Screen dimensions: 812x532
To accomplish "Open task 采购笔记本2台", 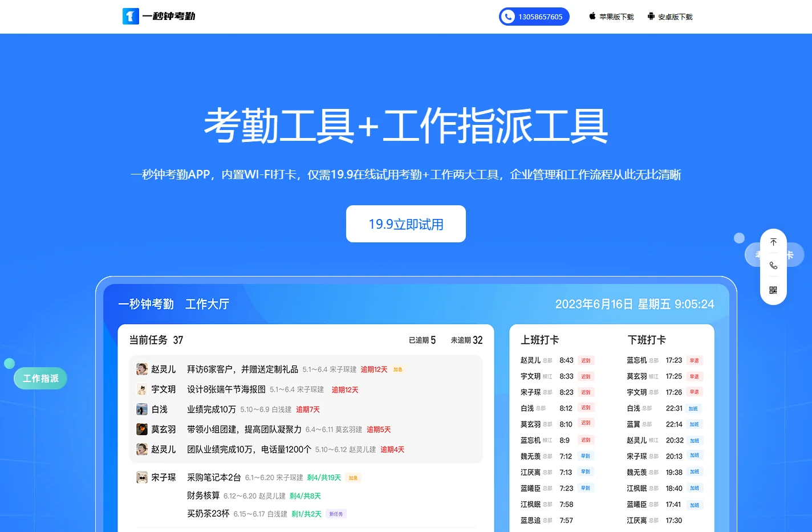I will click(214, 477).
